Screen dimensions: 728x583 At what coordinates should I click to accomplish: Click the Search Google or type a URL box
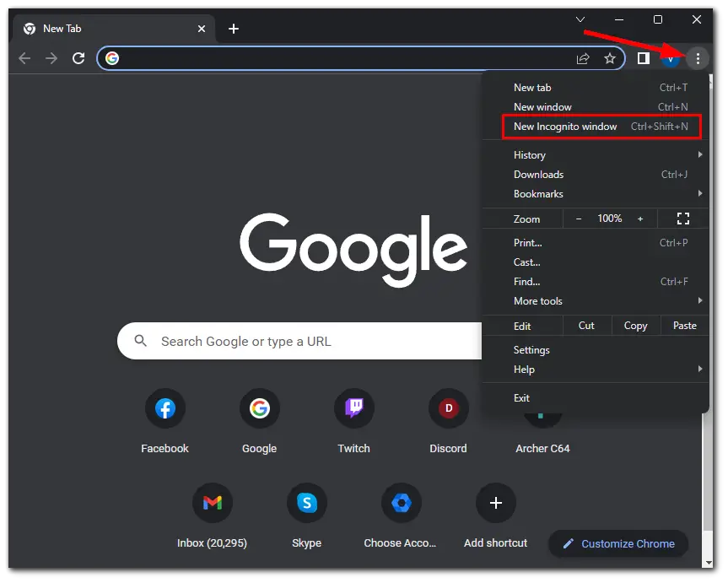299,341
